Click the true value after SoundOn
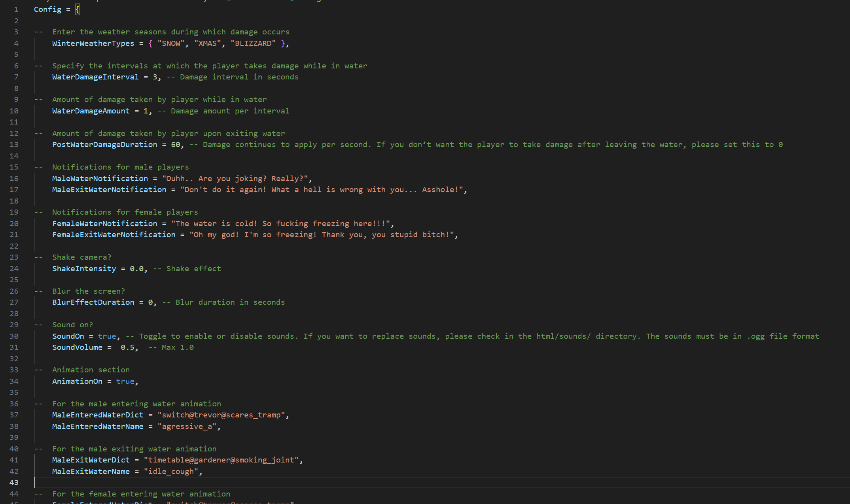 pyautogui.click(x=107, y=336)
